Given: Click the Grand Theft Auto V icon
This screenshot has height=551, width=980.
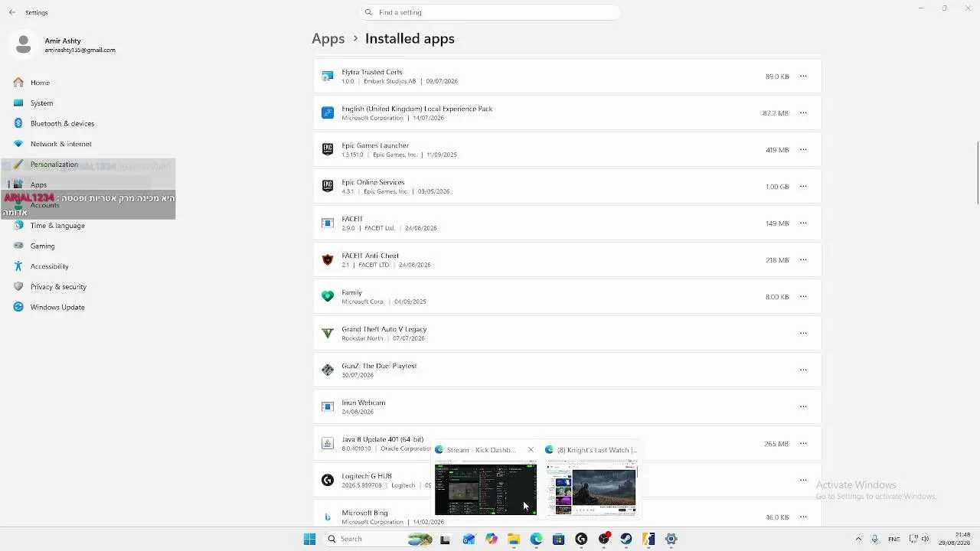Looking at the screenshot, I should [328, 334].
